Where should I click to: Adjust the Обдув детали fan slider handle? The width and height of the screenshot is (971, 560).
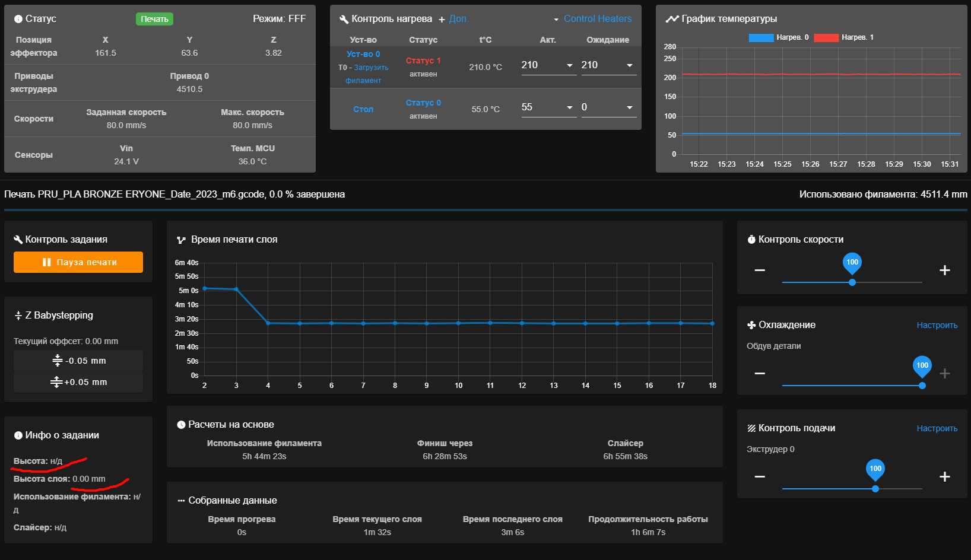pos(922,386)
